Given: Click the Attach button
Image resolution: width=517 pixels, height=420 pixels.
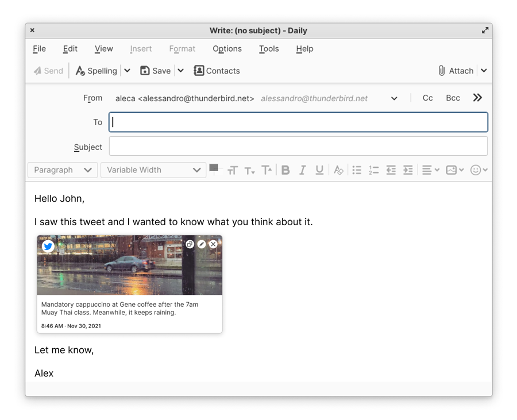Looking at the screenshot, I should click(x=456, y=71).
